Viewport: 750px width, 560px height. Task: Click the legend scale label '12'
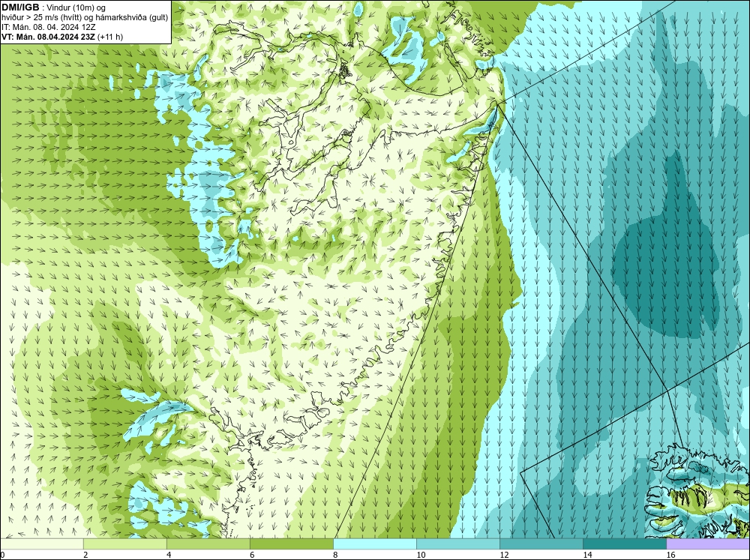(504, 555)
